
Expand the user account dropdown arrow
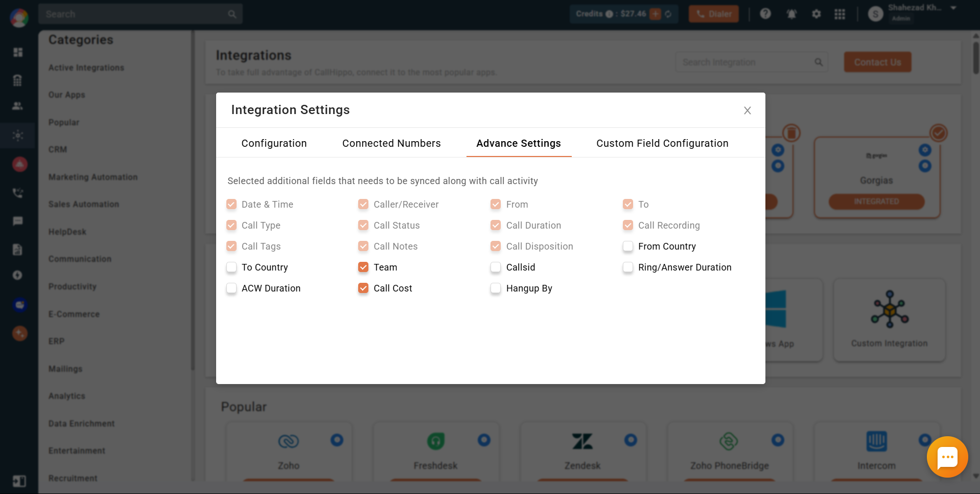953,8
